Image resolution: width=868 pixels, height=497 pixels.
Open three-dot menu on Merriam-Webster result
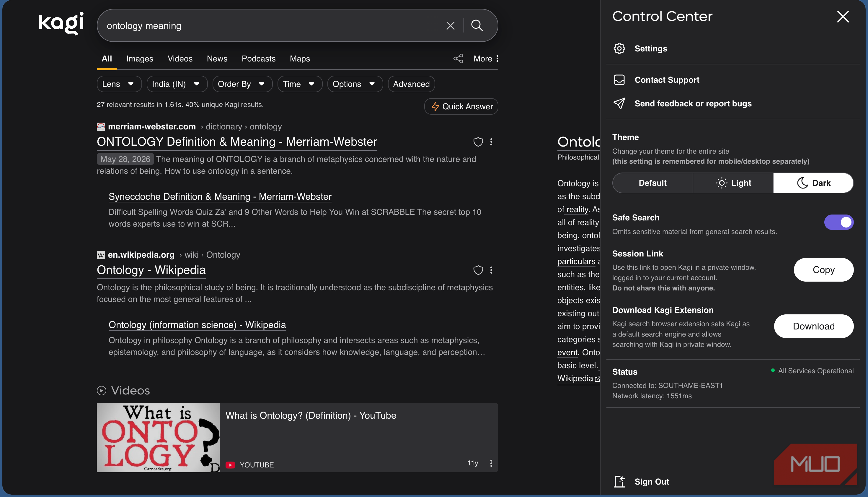click(491, 142)
